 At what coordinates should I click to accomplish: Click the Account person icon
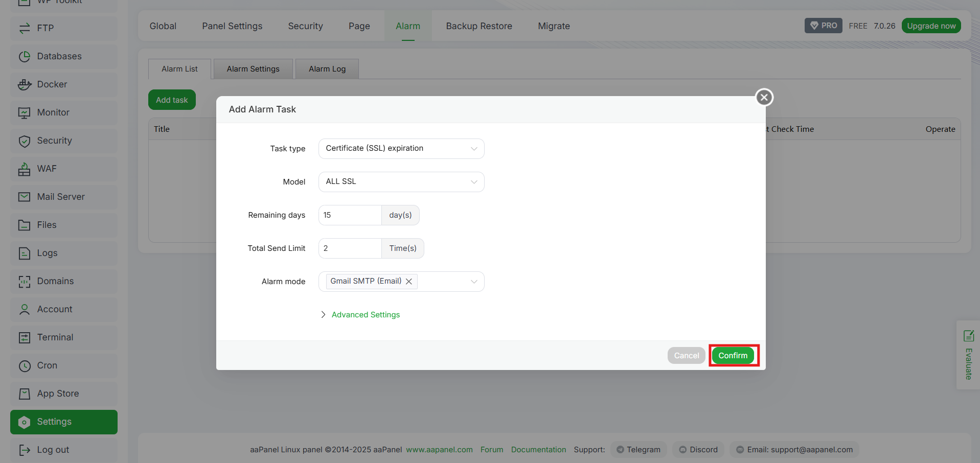pyautogui.click(x=25, y=309)
